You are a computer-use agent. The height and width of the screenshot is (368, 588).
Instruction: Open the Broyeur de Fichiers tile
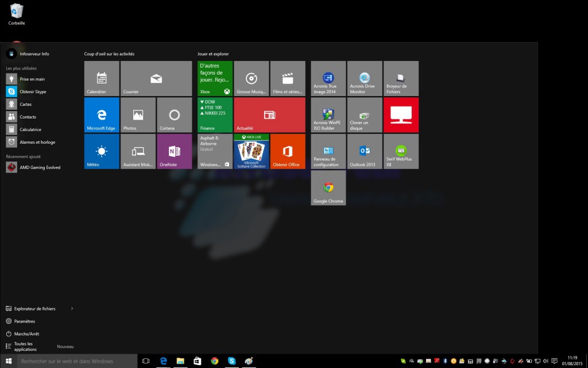(x=401, y=78)
